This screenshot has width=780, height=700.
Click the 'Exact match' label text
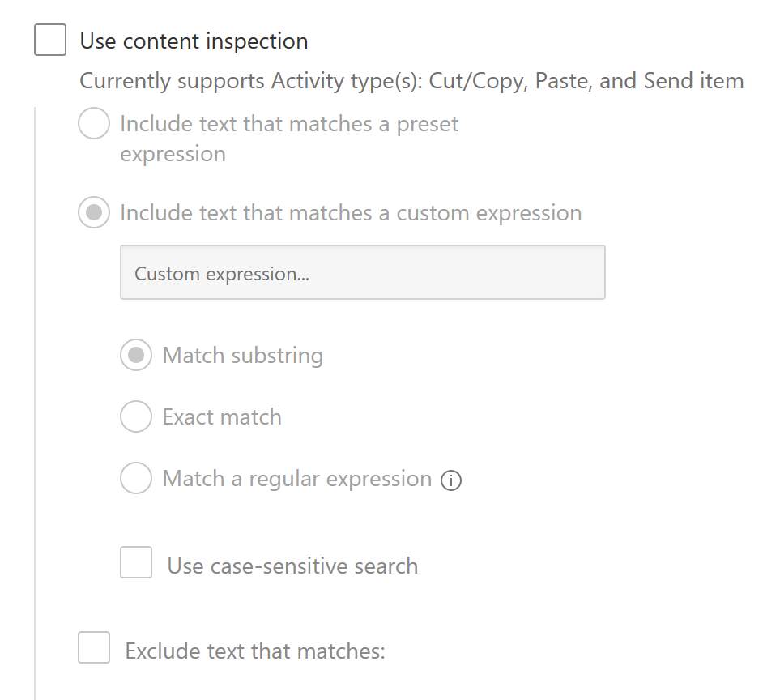pyautogui.click(x=222, y=417)
